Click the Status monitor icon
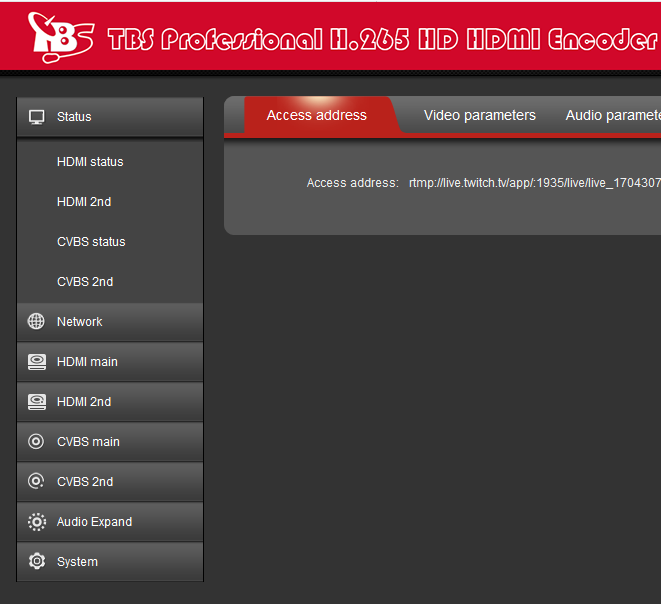Screen dimensions: 661x604 pyautogui.click(x=37, y=117)
